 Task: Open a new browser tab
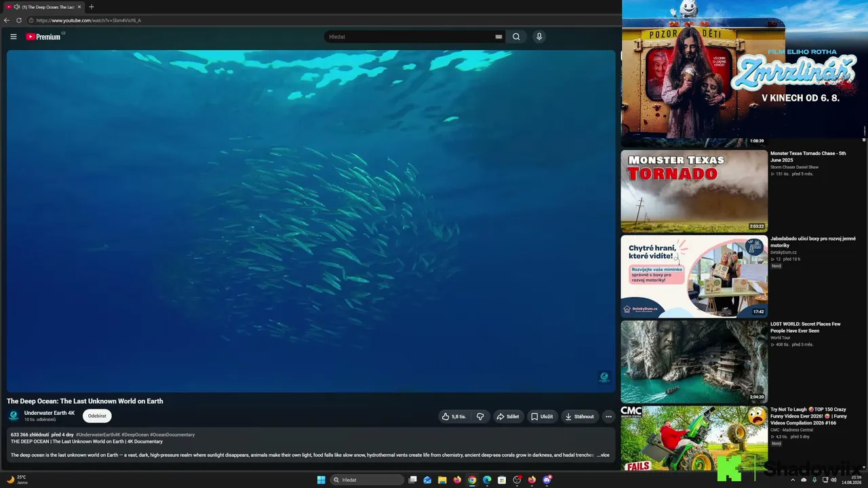(x=92, y=7)
